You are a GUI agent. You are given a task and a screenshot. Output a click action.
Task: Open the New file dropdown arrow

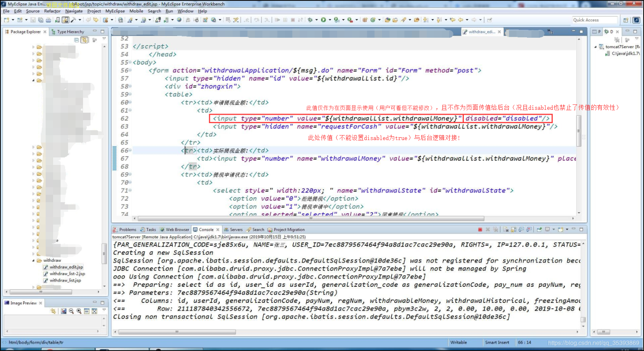(13, 20)
